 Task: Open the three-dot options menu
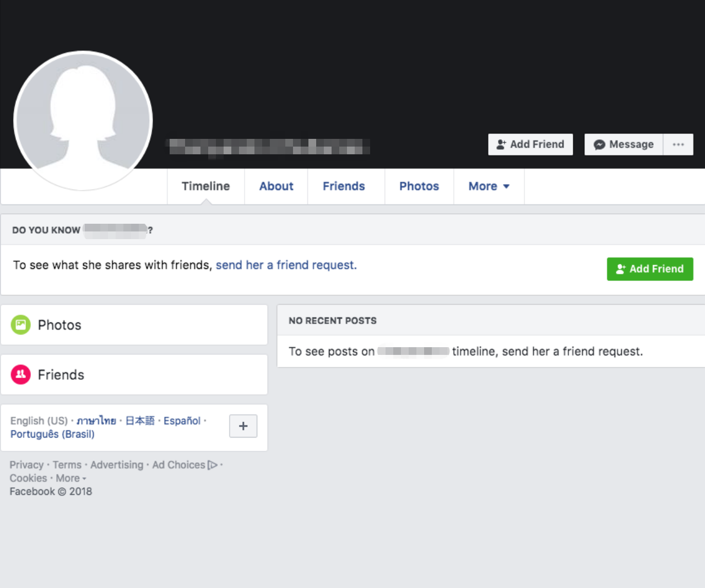678,144
